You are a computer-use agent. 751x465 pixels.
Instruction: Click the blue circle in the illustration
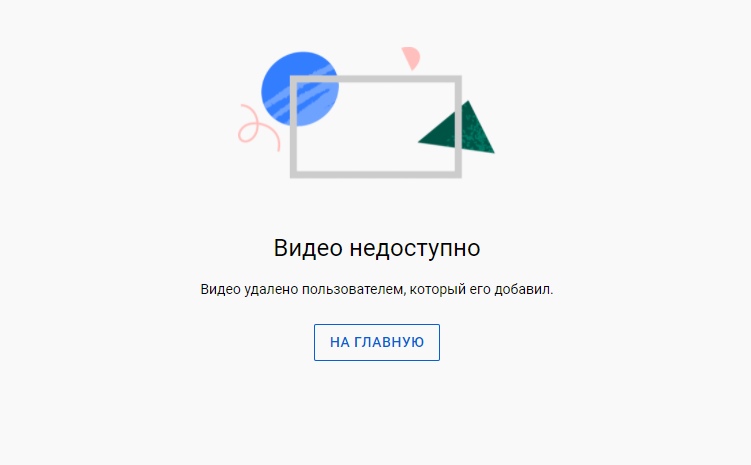pyautogui.click(x=300, y=89)
